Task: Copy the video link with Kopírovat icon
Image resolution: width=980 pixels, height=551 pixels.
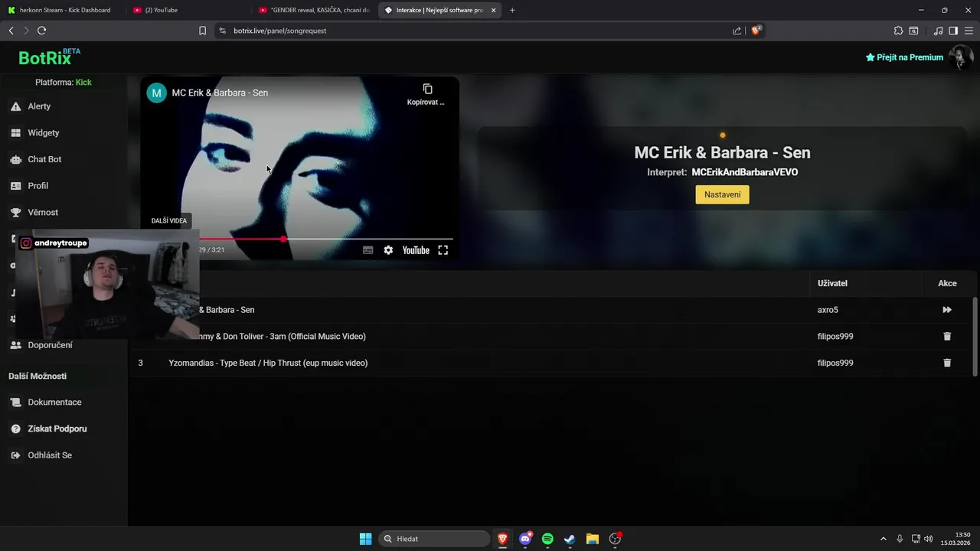Action: click(427, 94)
